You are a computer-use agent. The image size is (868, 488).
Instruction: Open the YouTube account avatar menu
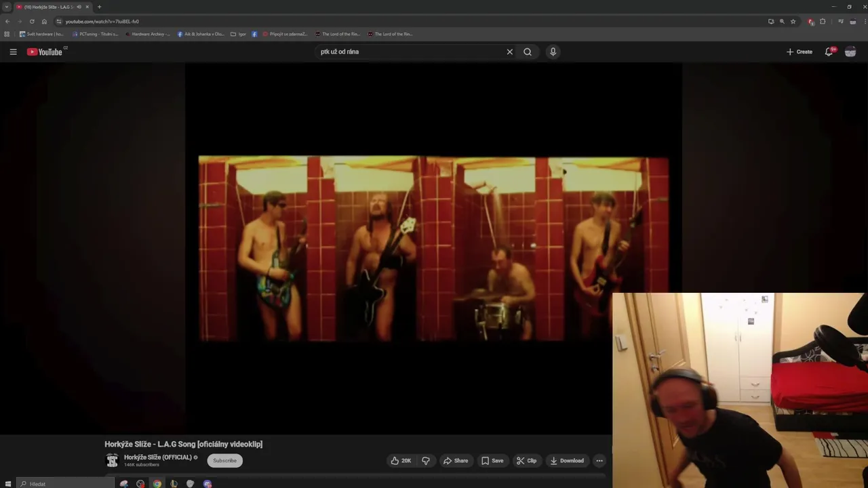[850, 52]
